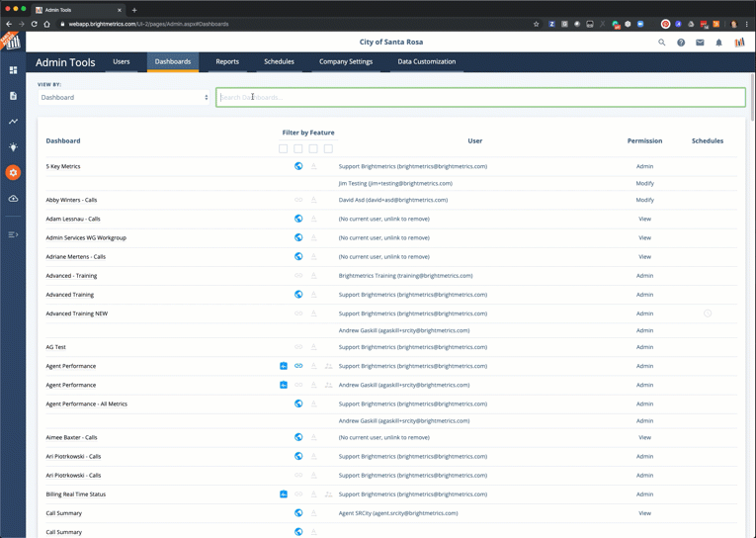The image size is (756, 538).
Task: Open the notifications bell icon
Action: [x=718, y=43]
